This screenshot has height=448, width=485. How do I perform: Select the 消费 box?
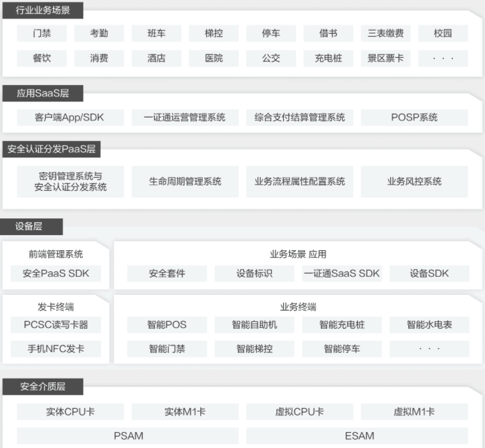click(99, 58)
